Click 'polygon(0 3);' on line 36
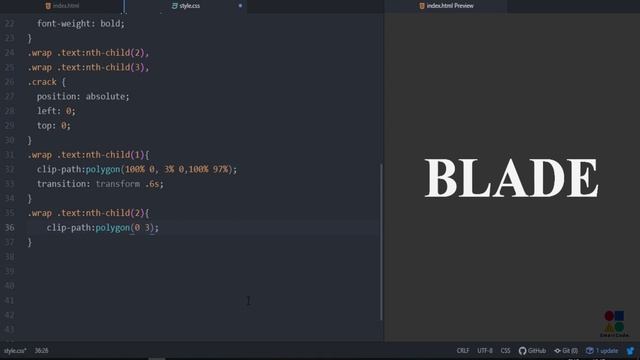The height and width of the screenshot is (360, 640). coord(127,227)
